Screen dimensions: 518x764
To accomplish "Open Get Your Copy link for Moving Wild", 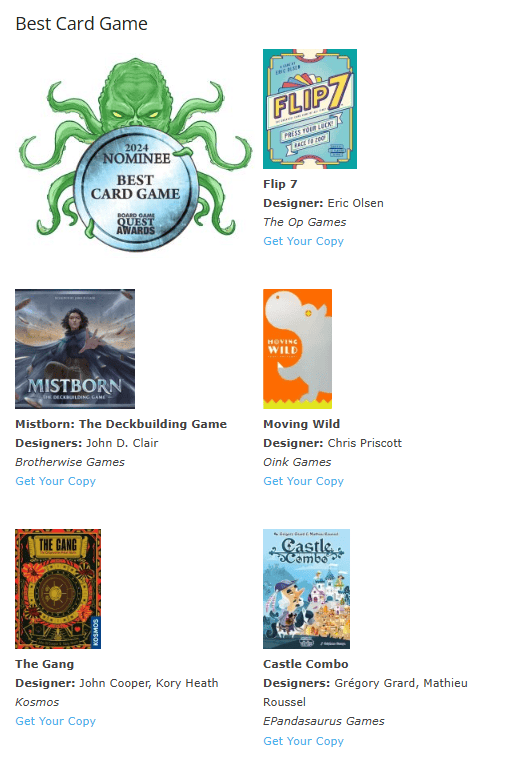I will click(304, 481).
